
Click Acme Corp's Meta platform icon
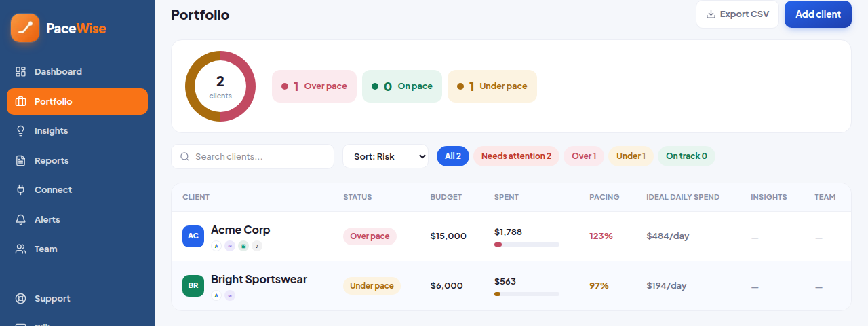pos(230,246)
